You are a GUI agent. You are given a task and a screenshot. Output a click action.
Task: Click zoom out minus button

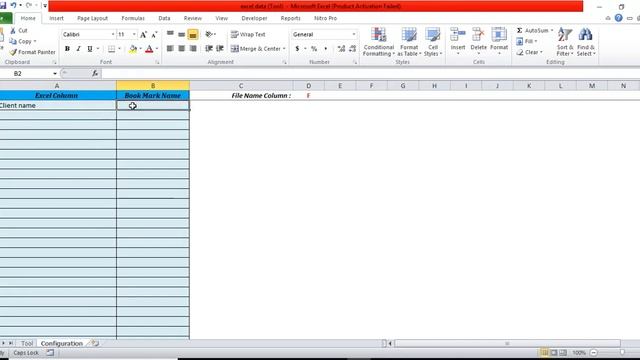click(x=594, y=352)
